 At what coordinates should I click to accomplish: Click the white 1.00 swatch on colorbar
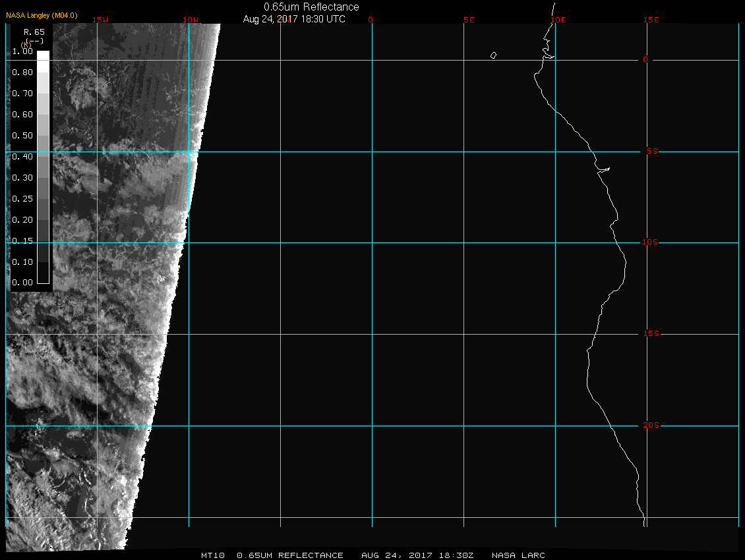click(43, 56)
